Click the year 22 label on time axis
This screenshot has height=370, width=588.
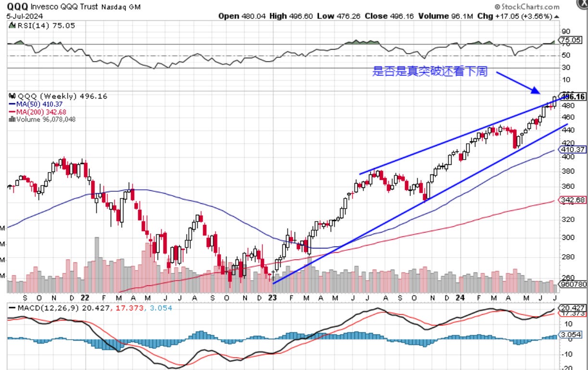[x=86, y=297]
